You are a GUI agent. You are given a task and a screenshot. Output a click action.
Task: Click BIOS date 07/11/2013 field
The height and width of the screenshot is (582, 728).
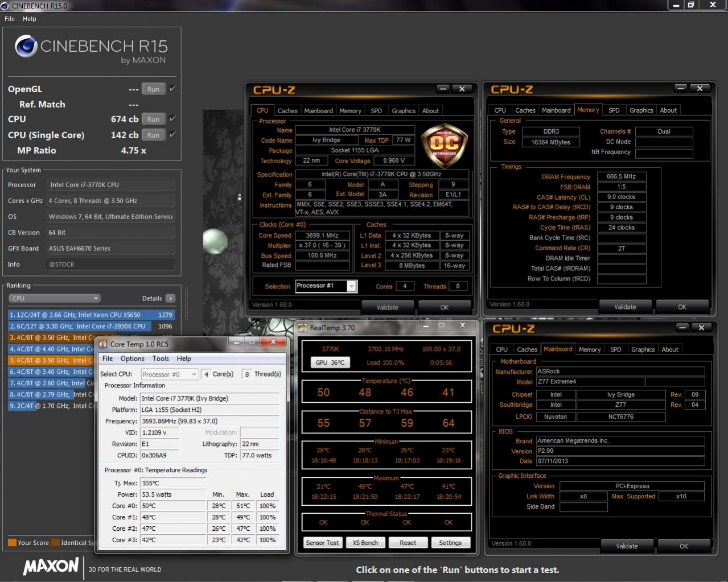[x=620, y=461]
